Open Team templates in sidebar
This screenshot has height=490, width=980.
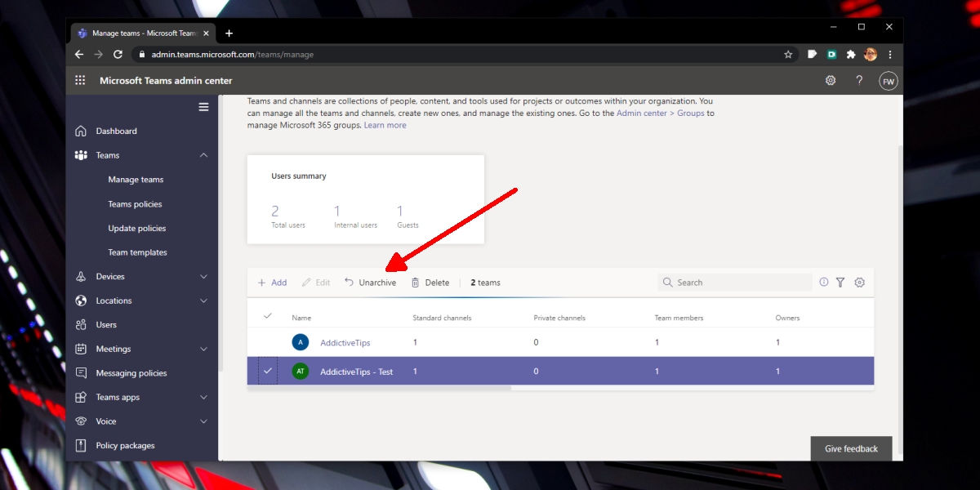coord(137,252)
